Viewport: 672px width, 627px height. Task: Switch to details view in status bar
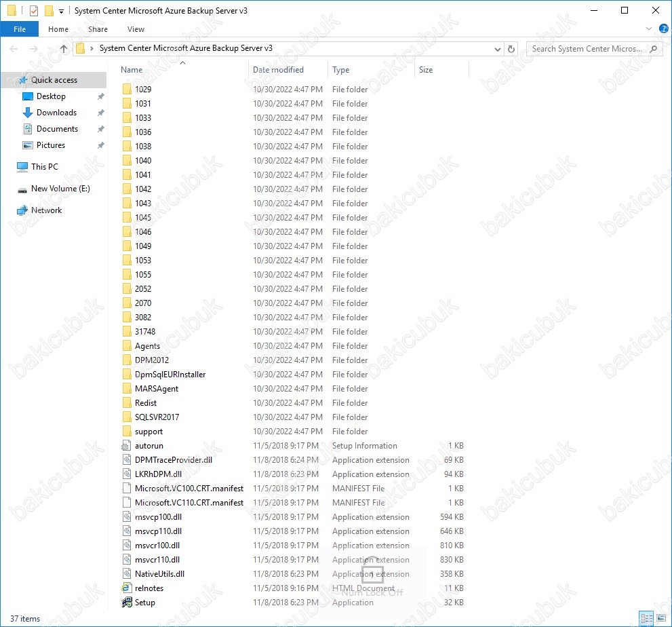point(646,618)
